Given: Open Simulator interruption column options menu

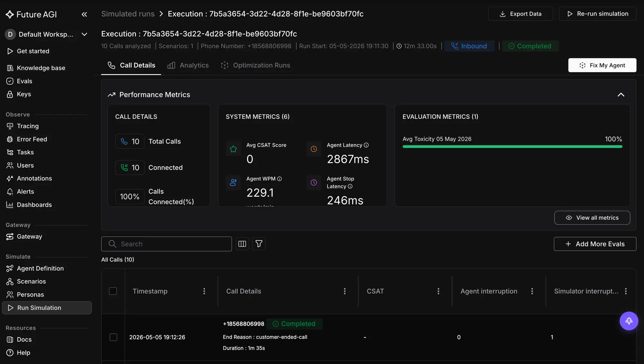Looking at the screenshot, I should (626, 291).
